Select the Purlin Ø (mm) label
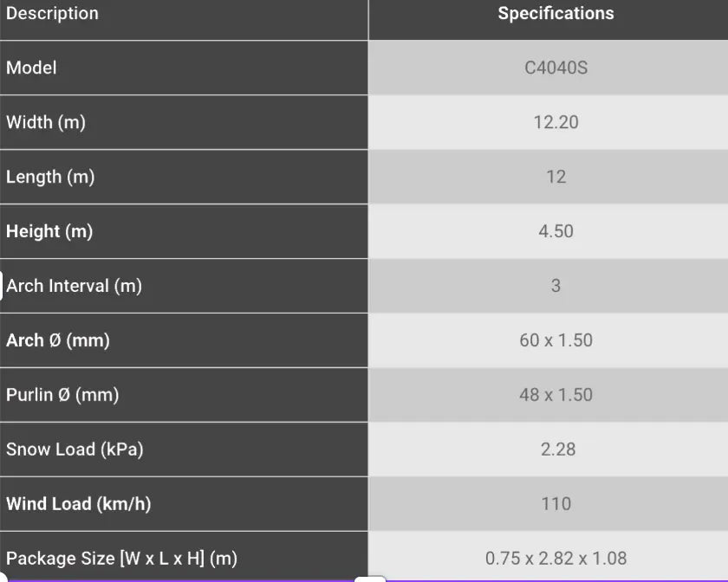 62,395
